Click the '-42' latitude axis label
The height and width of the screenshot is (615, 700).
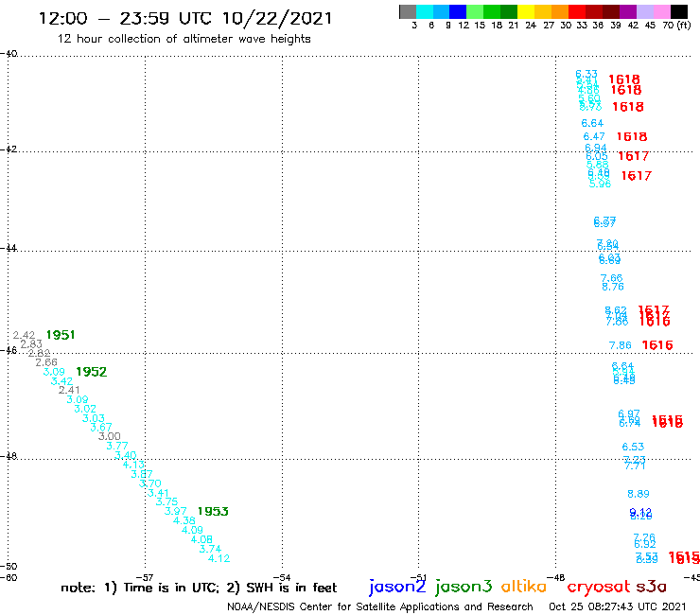9,149
